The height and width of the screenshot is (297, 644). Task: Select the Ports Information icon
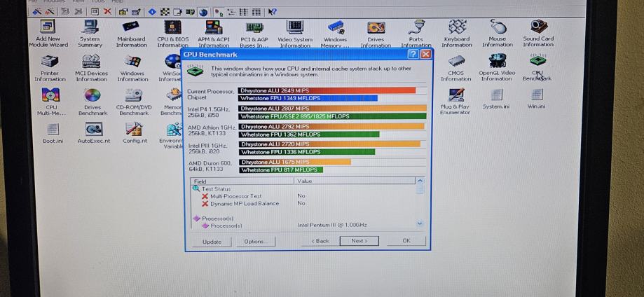pos(416,34)
